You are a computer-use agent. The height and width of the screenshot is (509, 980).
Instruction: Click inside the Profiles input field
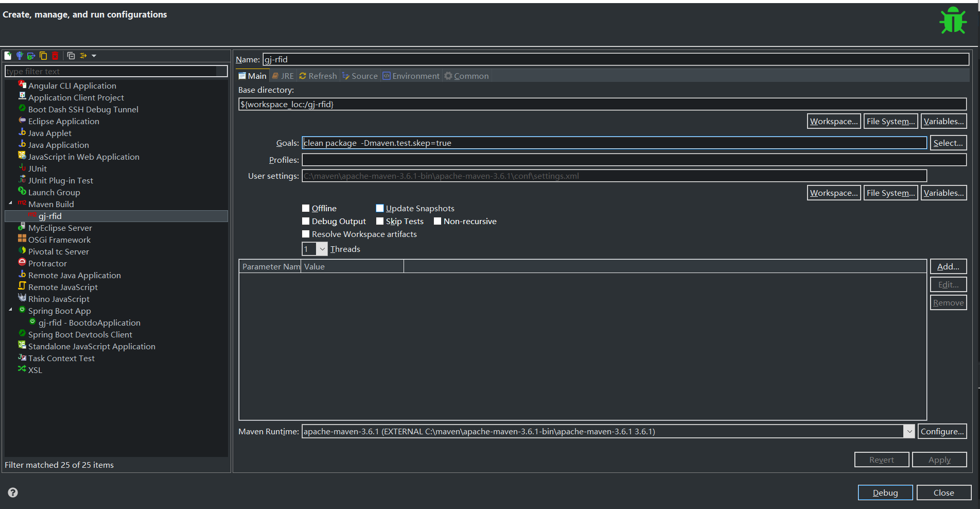pos(515,160)
